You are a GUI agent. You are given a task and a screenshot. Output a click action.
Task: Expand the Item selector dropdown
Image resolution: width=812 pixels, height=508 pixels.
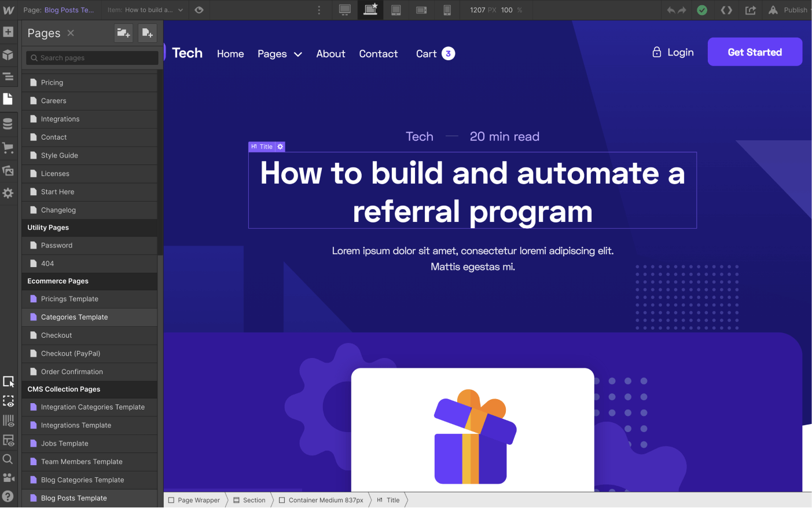pyautogui.click(x=181, y=10)
